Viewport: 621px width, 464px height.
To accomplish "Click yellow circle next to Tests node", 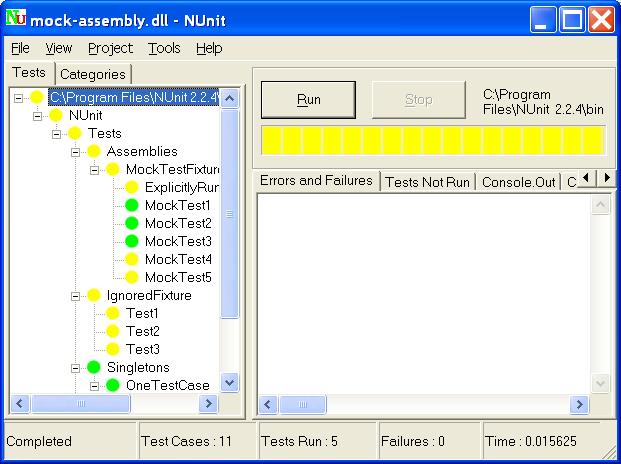I will tap(74, 133).
